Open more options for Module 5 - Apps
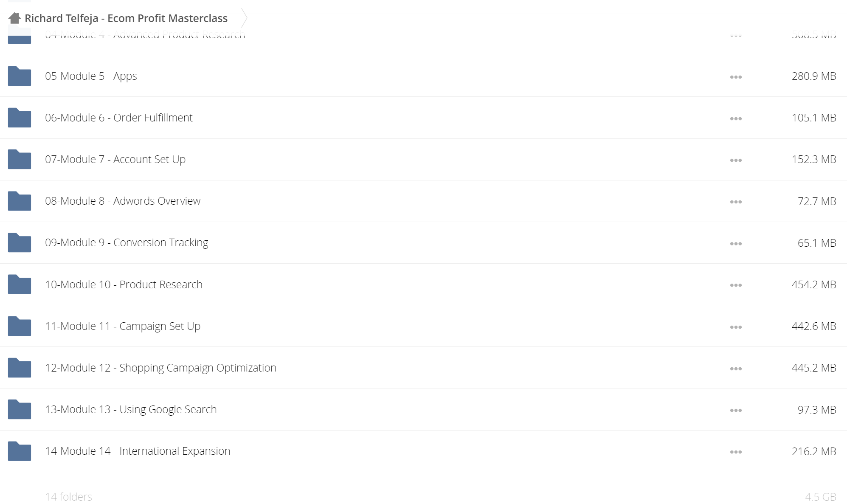 (736, 77)
